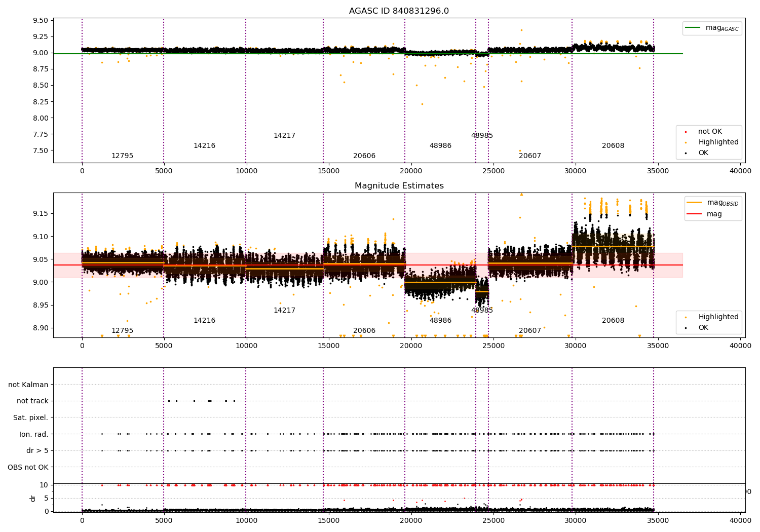760x532 pixels.
Task: Click the 'not Kalman' flag row label
Action: 28,385
